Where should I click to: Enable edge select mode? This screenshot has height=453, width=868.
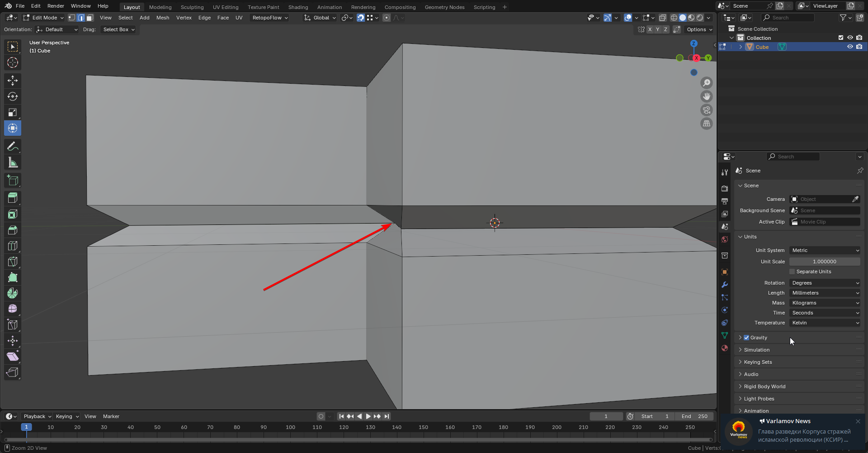[x=81, y=18]
